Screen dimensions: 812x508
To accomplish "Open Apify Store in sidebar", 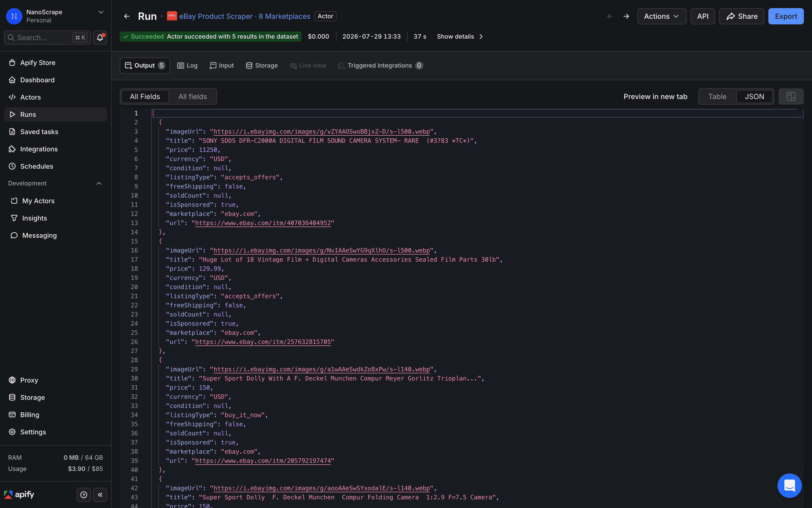I will click(55, 62).
